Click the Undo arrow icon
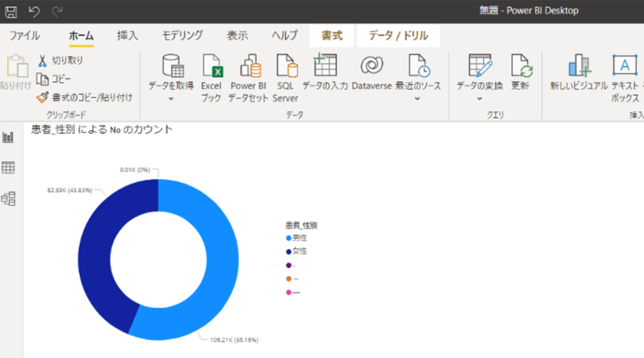The width and height of the screenshot is (644, 358). (34, 11)
